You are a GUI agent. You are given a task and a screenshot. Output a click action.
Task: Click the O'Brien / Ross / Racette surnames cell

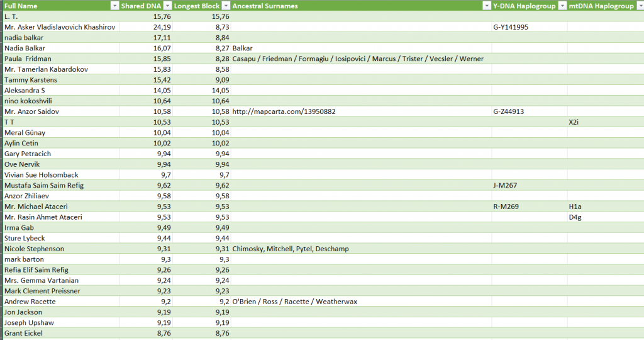click(x=294, y=302)
